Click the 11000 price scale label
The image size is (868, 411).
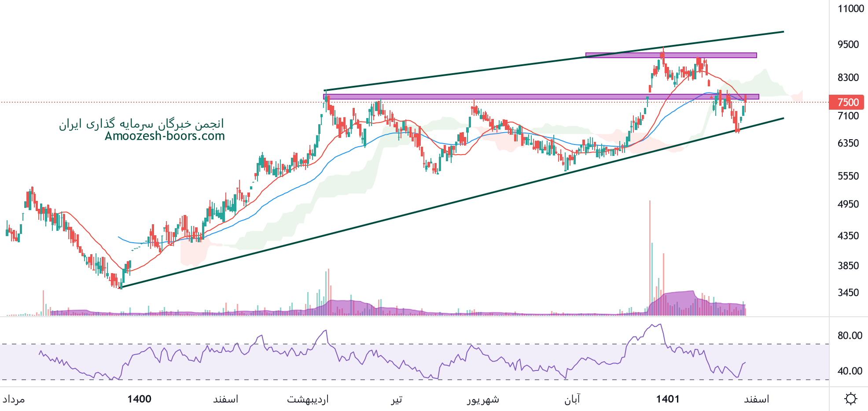coord(850,9)
